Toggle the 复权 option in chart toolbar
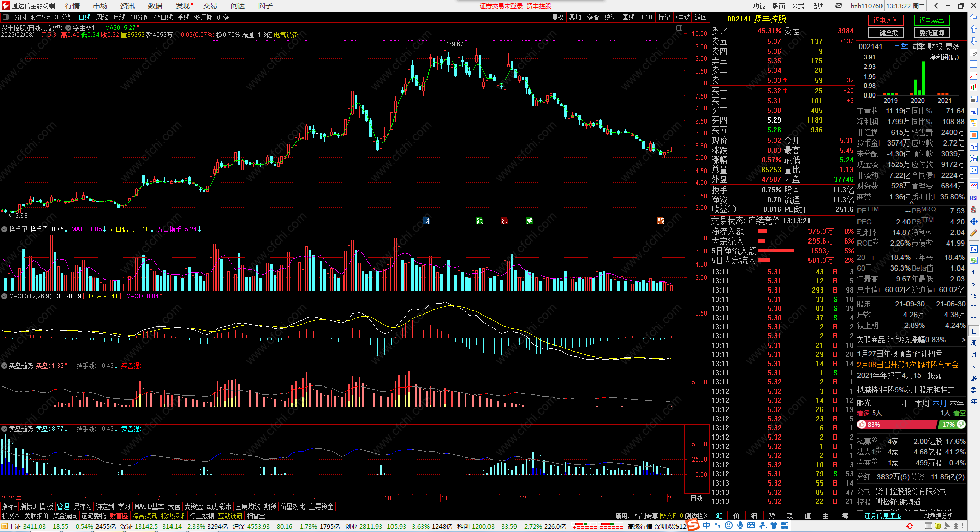The width and height of the screenshot is (980, 532). tap(557, 17)
